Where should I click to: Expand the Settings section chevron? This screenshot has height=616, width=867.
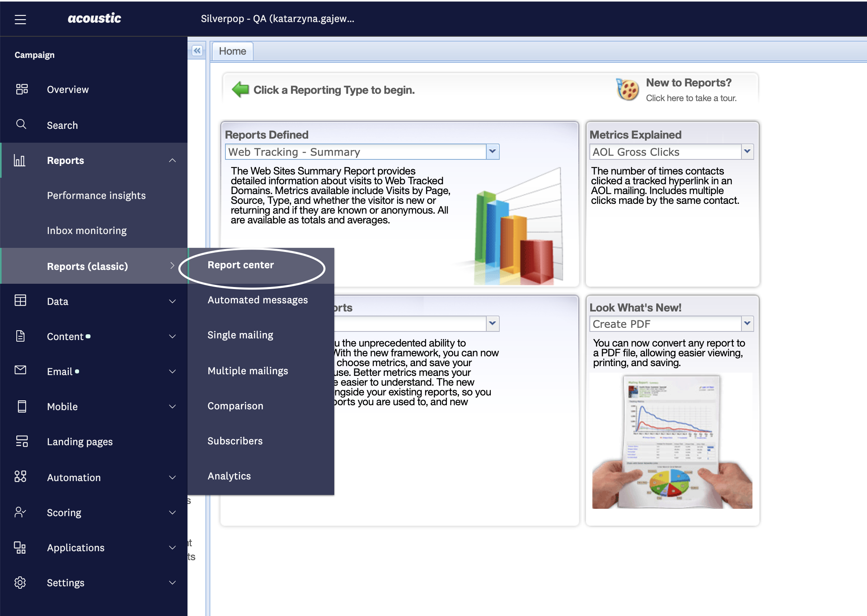(172, 583)
